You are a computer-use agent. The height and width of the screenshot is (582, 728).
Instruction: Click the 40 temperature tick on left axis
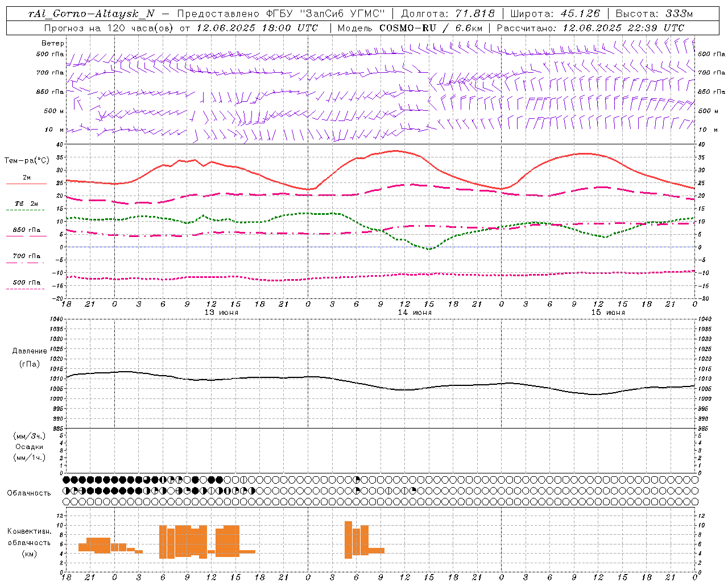click(60, 144)
